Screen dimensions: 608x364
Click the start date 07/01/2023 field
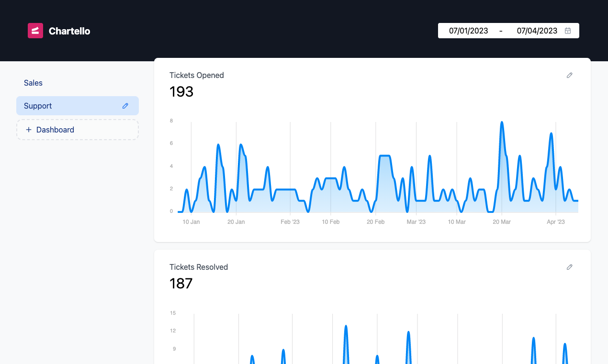click(x=469, y=31)
